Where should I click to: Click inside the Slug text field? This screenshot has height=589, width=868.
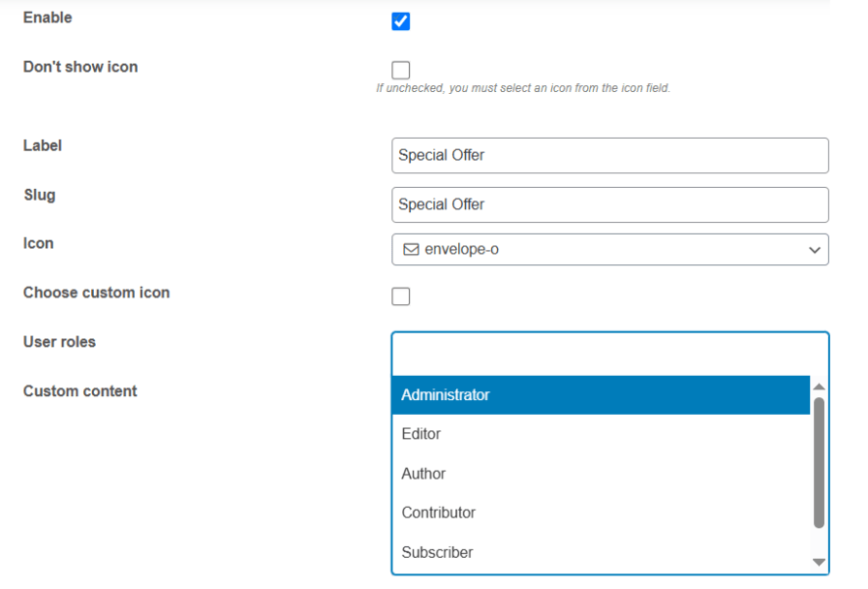point(609,204)
